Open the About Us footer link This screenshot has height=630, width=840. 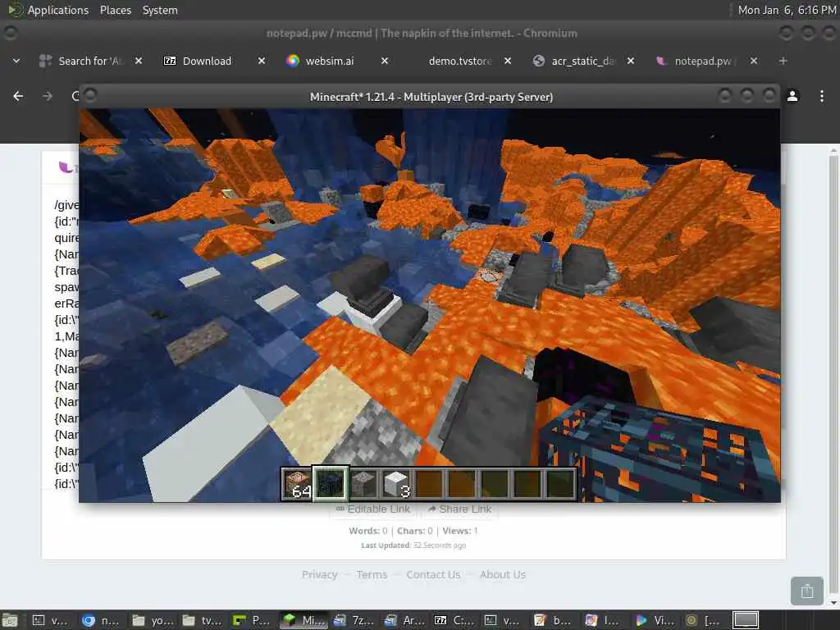[503, 574]
